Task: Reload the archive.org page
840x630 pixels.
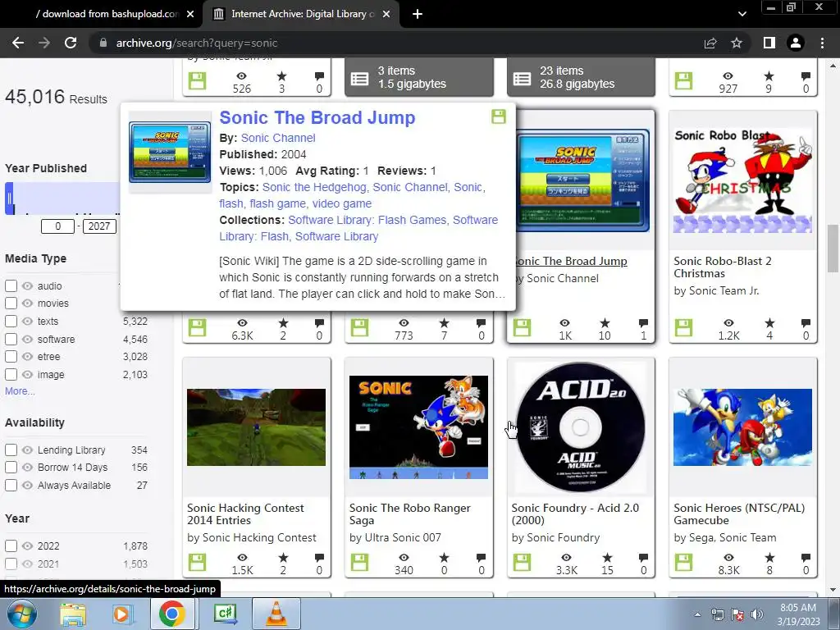Action: (71, 43)
